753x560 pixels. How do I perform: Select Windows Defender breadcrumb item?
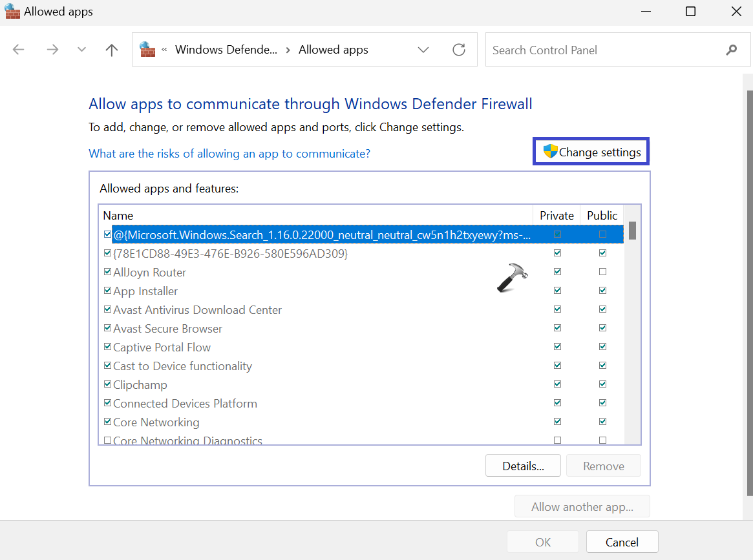point(226,50)
